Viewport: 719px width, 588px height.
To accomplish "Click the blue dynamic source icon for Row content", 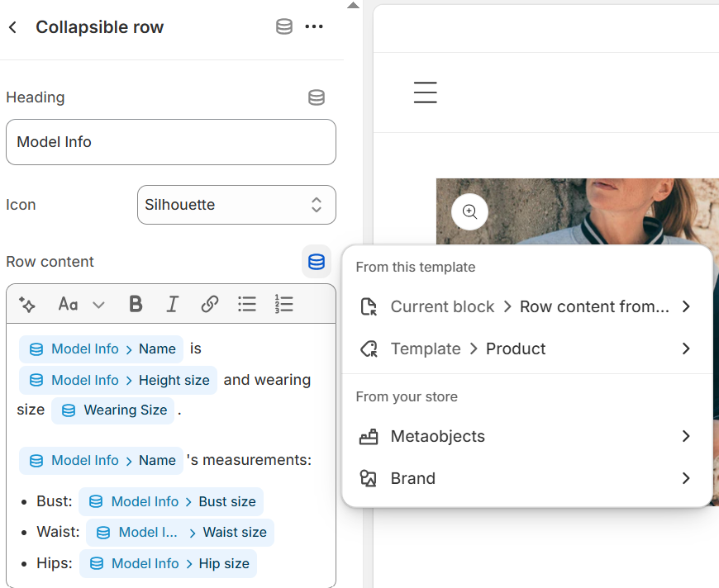I will coord(317,262).
